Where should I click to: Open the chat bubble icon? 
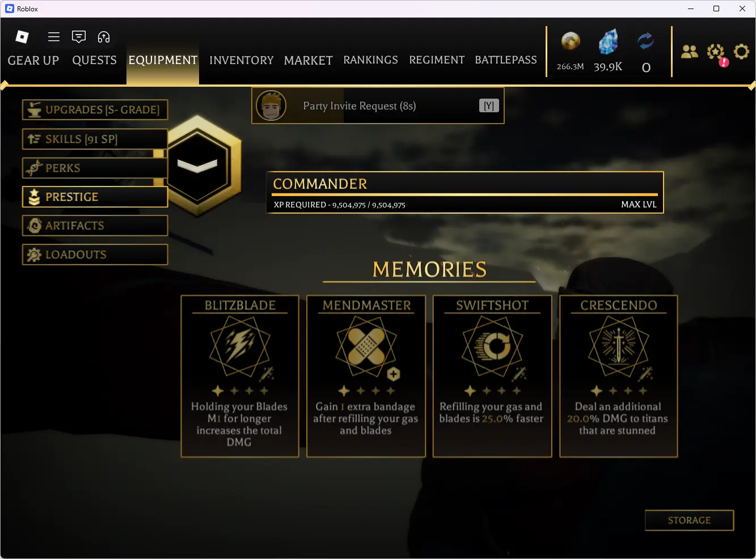(x=79, y=37)
